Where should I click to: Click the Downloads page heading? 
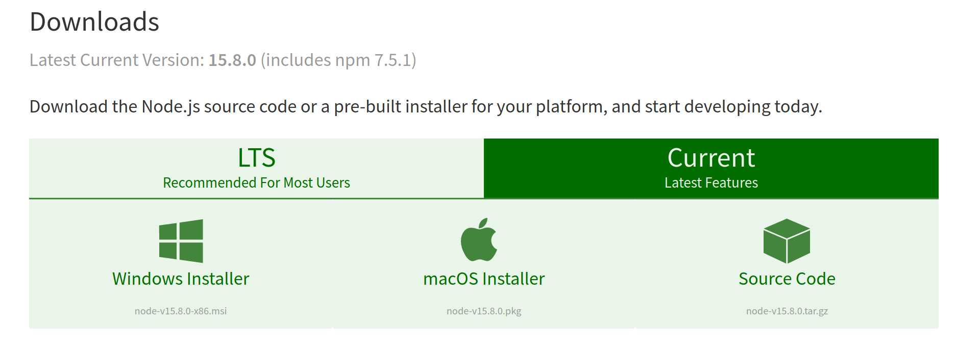click(94, 22)
